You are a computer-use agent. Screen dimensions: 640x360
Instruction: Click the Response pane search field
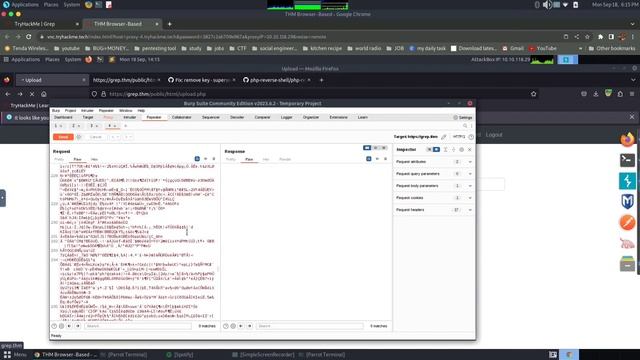310,326
